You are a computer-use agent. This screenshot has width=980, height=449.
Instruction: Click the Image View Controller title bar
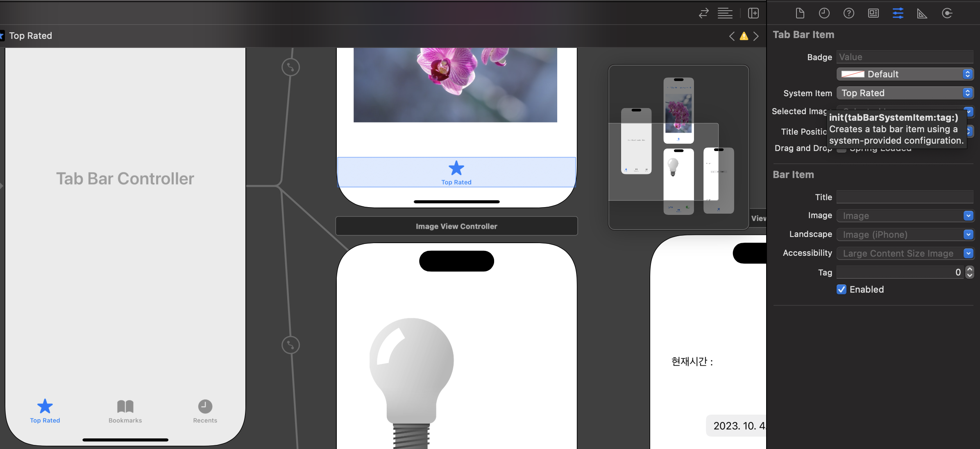(456, 226)
